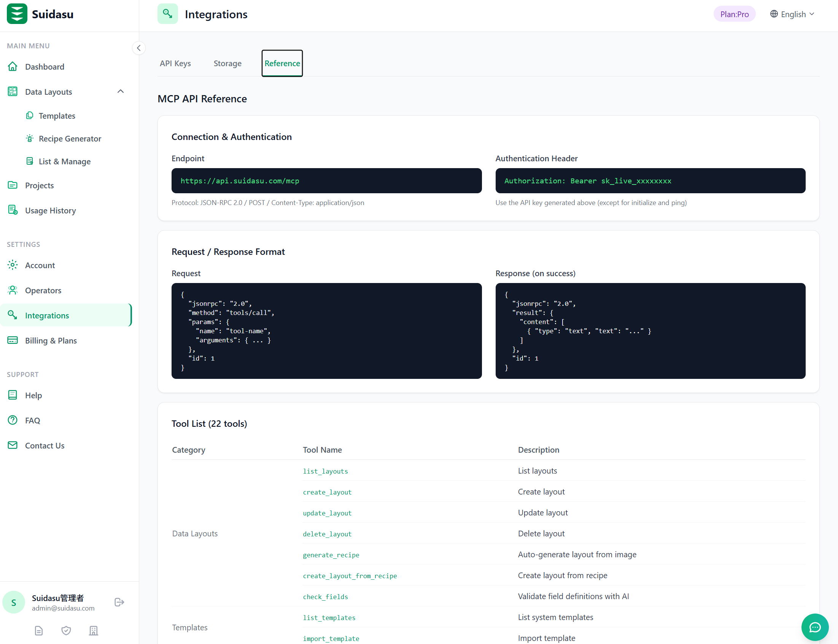The width and height of the screenshot is (838, 644).
Task: Click the Integrations key icon in header
Action: pos(167,14)
